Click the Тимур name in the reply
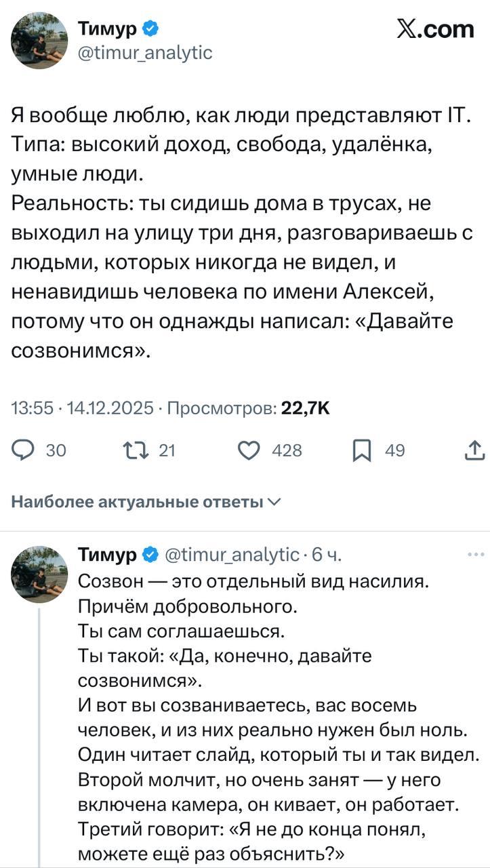The image size is (490, 868). coord(108,555)
